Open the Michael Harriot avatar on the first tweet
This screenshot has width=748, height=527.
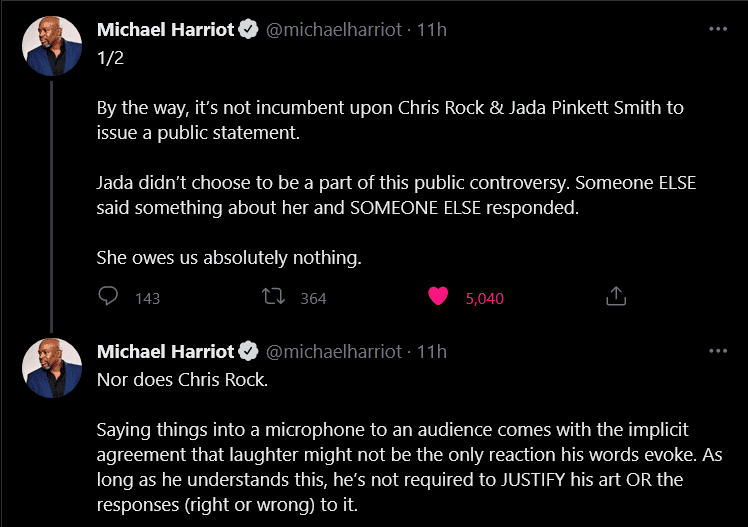pyautogui.click(x=53, y=48)
